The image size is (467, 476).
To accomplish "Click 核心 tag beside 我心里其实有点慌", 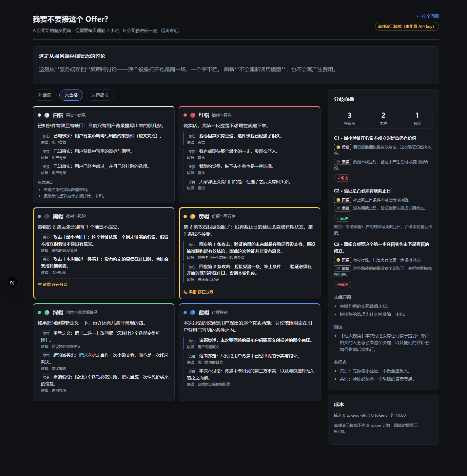I will (192, 136).
